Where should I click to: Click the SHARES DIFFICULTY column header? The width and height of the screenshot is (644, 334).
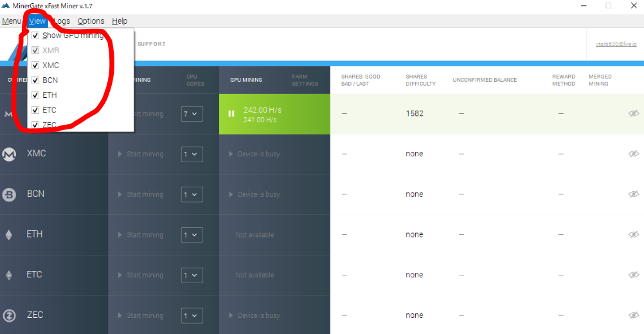420,80
